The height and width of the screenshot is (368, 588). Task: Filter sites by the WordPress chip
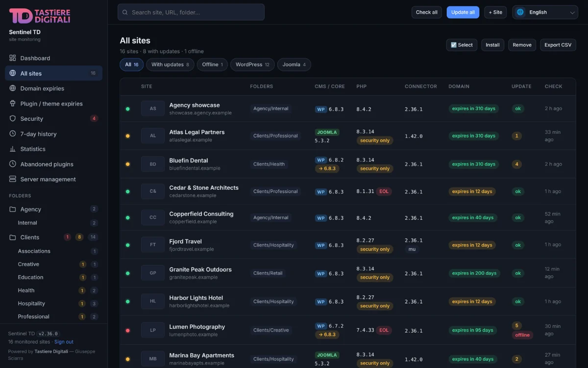point(252,65)
